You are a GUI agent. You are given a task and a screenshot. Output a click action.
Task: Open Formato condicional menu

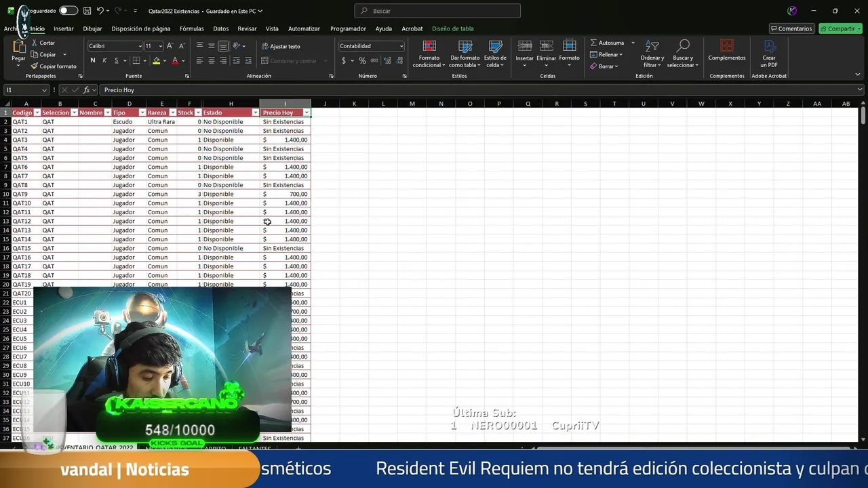click(x=429, y=54)
